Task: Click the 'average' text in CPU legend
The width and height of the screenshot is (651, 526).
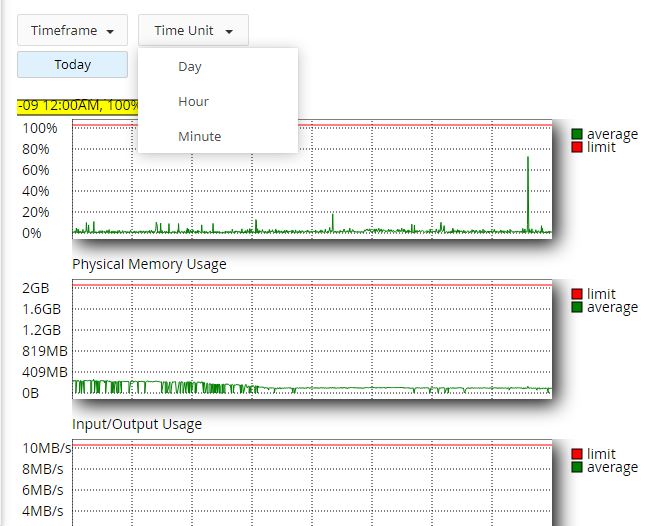Action: [612, 135]
